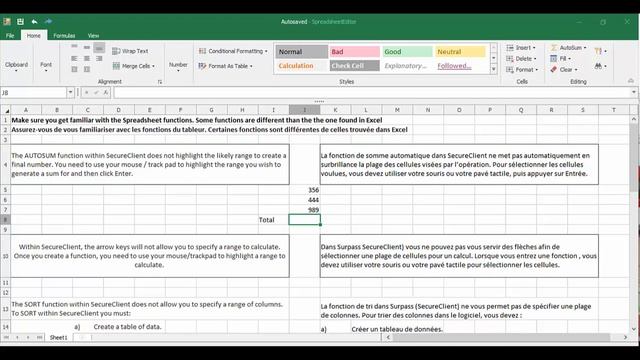Click the Name Box showing J8
The width and height of the screenshot is (640, 360).
pyautogui.click(x=33, y=93)
